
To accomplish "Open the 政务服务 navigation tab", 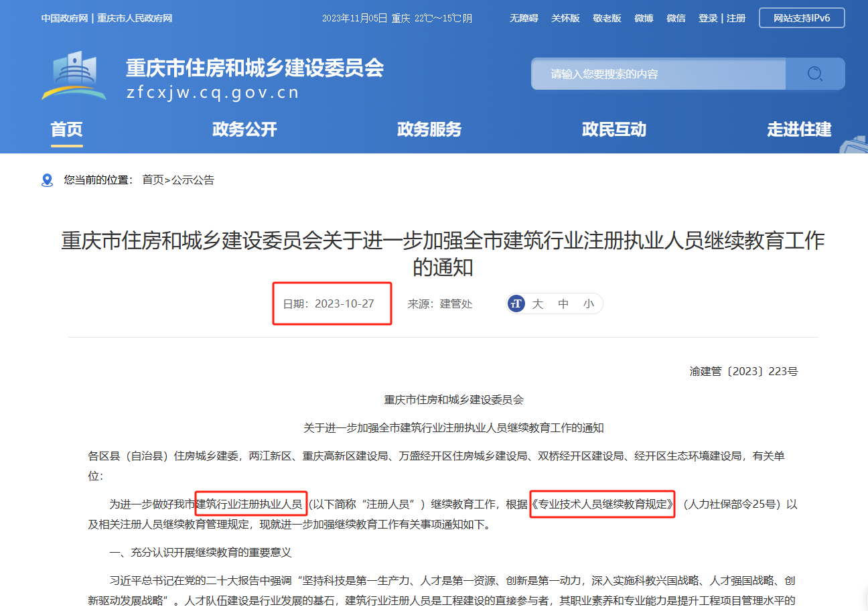I will pyautogui.click(x=429, y=129).
